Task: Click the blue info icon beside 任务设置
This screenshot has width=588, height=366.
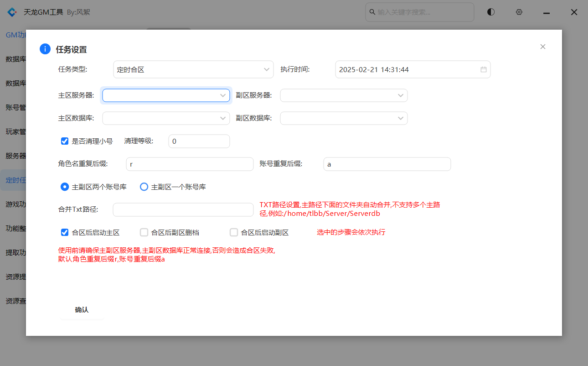Action: [x=45, y=49]
